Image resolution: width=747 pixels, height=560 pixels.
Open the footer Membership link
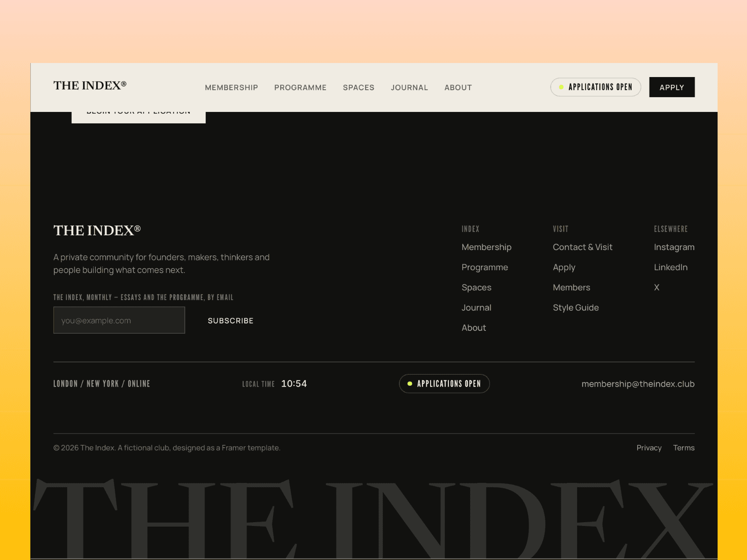pyautogui.click(x=486, y=247)
